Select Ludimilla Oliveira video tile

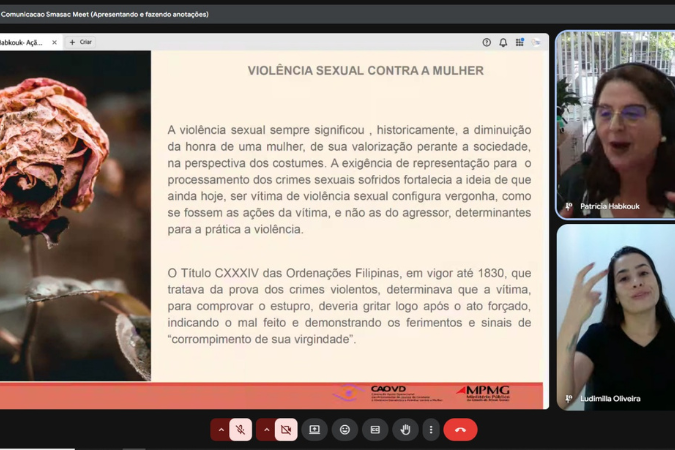[616, 317]
